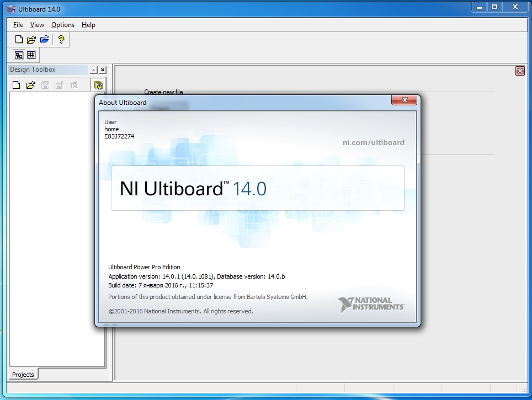Screen dimensions: 532x400
Task: Click the grayed rename icon in Design Toolbox
Action: click(x=60, y=85)
